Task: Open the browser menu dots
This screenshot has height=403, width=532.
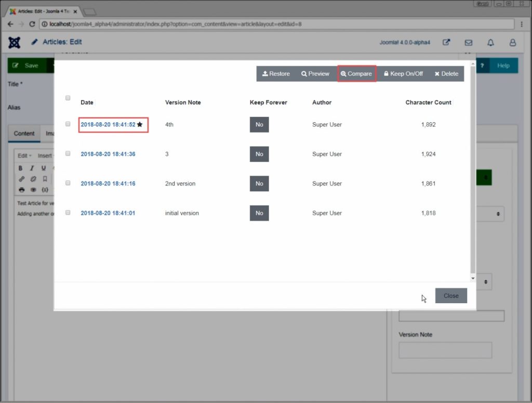Action: pyautogui.click(x=522, y=24)
